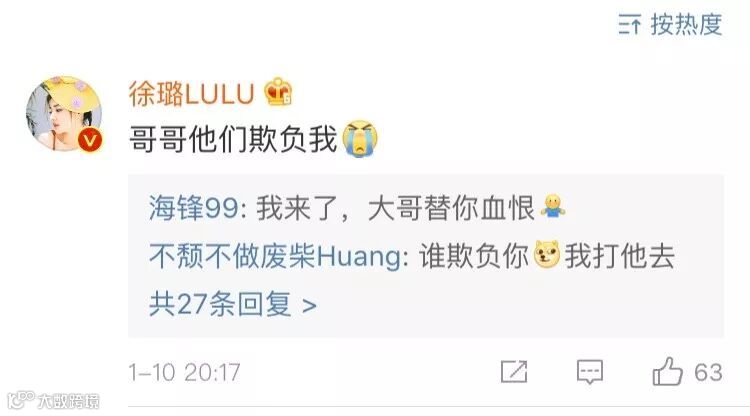750x416 pixels.
Task: Click the sort arrow icon beside 按热度
Action: point(629,24)
